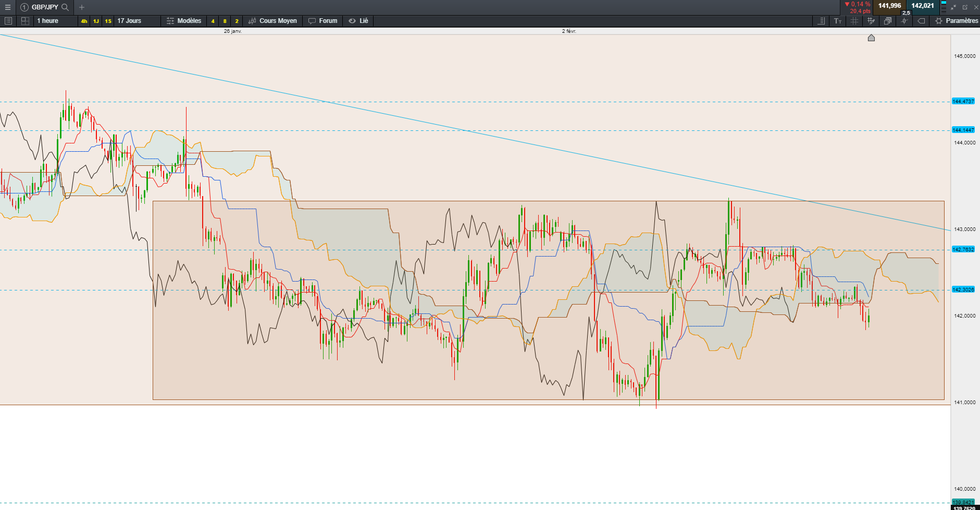Viewport: 980px width, 510px height.
Task: Click the daily change 0,14 % indicator
Action: coord(857,4)
